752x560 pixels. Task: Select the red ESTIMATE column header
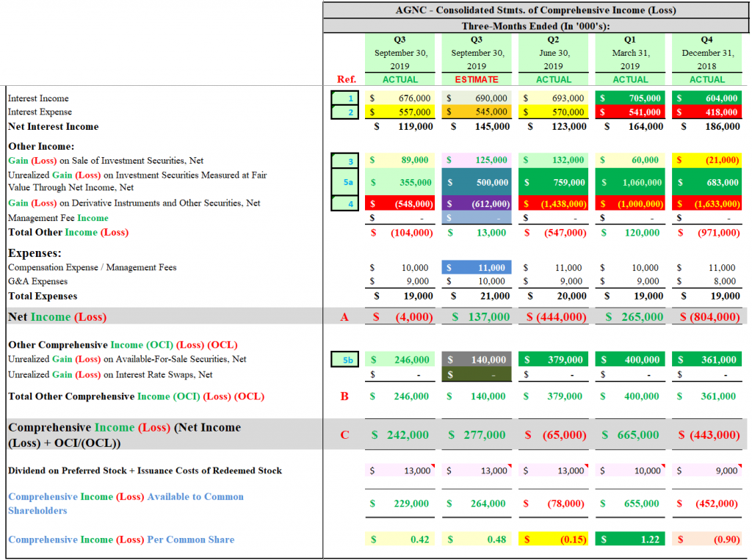476,79
